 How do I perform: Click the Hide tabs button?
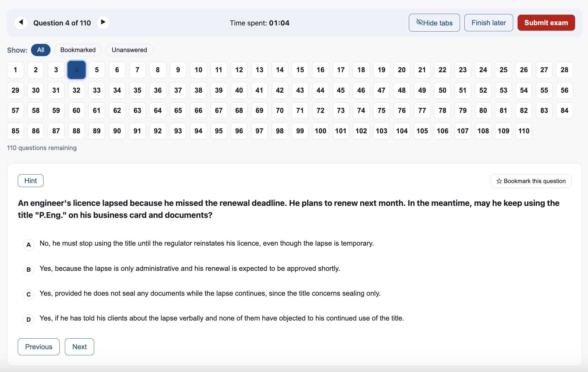click(434, 23)
